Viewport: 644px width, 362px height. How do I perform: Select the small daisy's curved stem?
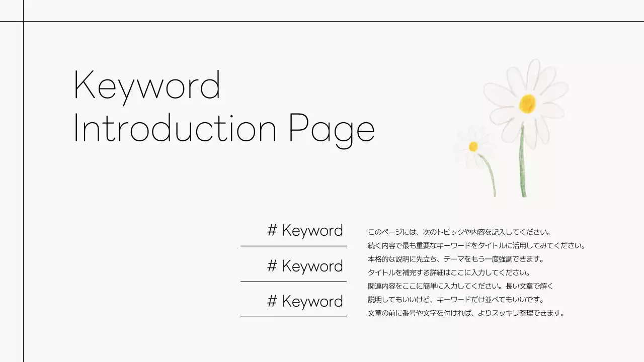click(490, 173)
